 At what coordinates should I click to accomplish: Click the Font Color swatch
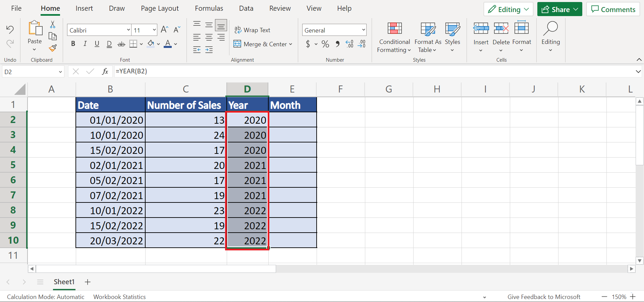pyautogui.click(x=168, y=44)
